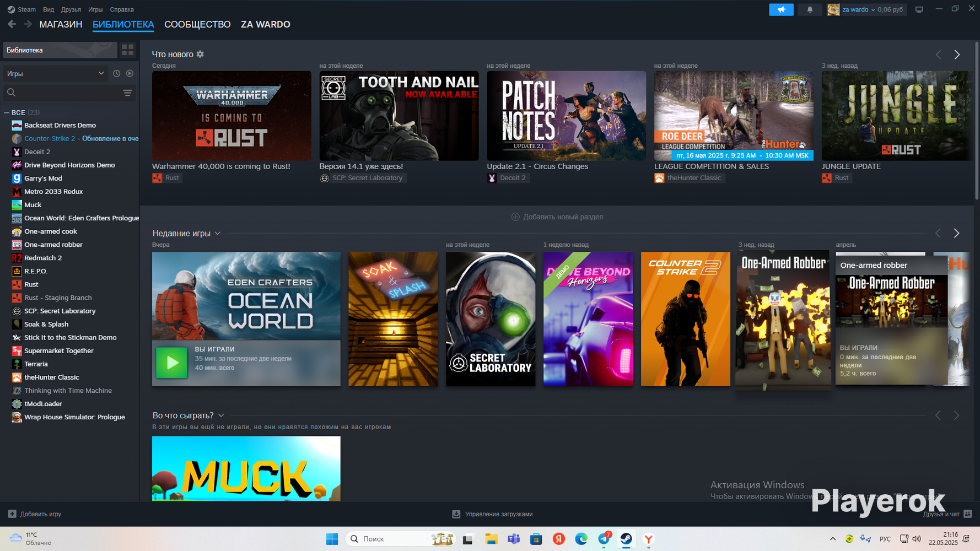Go to the СООБЩЕСТВО tab
This screenshot has height=551, width=980.
197,24
